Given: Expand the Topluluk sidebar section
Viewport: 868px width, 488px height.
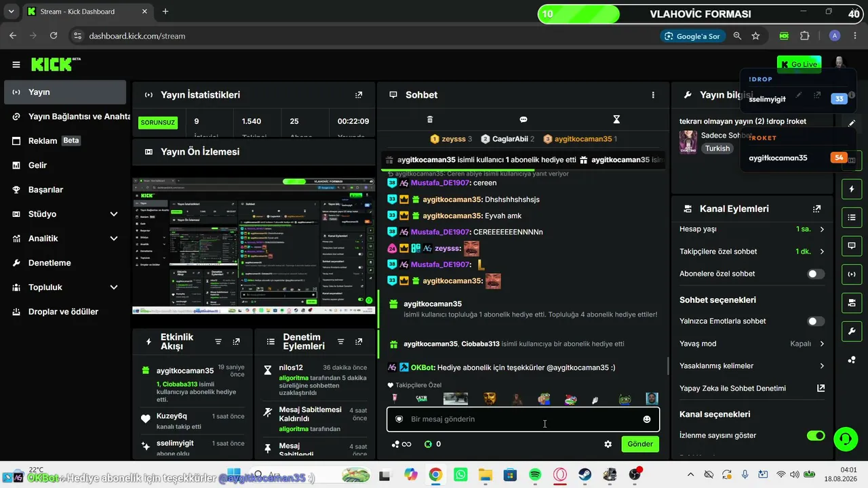Looking at the screenshot, I should point(114,287).
